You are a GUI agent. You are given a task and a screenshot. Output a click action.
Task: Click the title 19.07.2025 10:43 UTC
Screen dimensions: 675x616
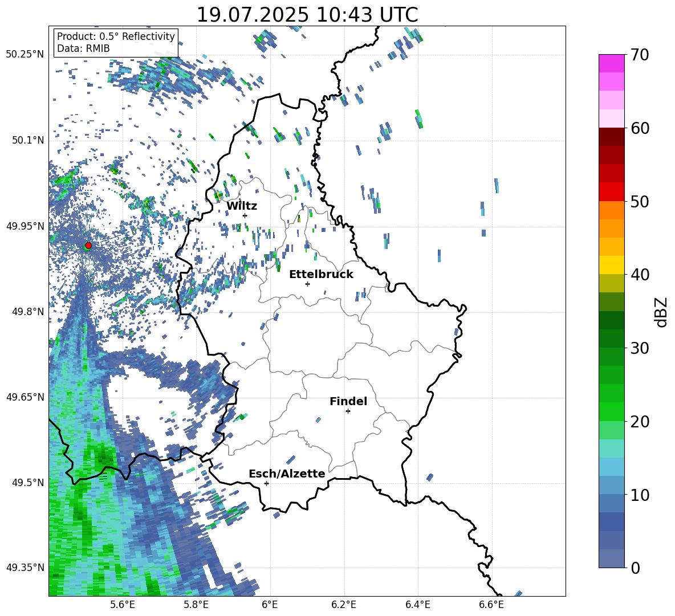307,15
